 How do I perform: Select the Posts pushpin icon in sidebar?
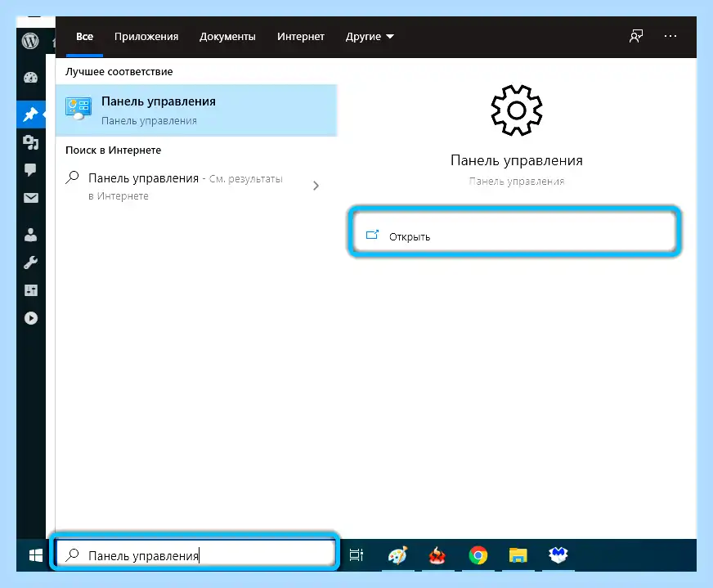(x=30, y=114)
